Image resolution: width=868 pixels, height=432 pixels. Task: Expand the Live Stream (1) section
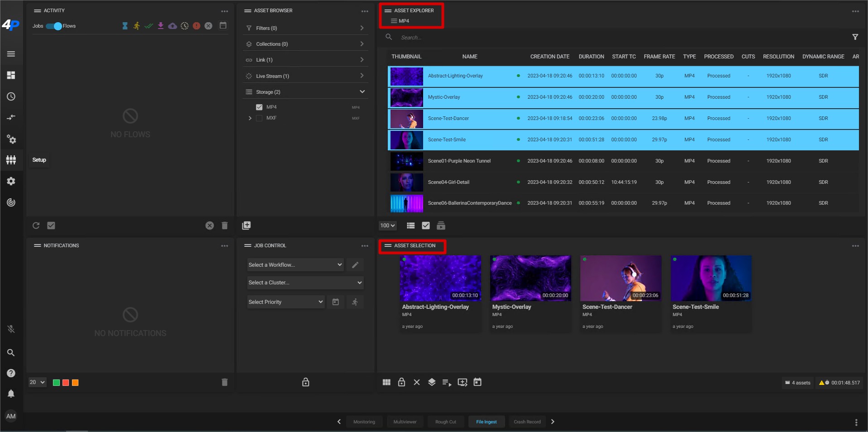coord(306,76)
